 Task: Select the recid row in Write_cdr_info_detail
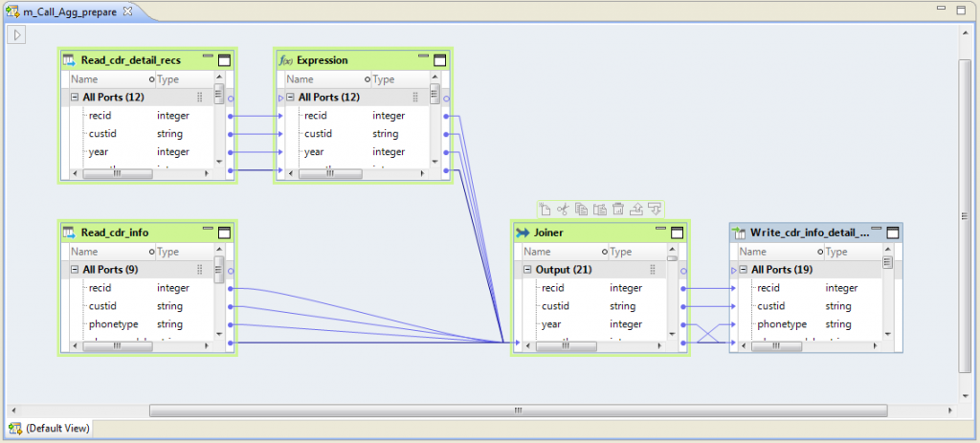tap(810, 288)
